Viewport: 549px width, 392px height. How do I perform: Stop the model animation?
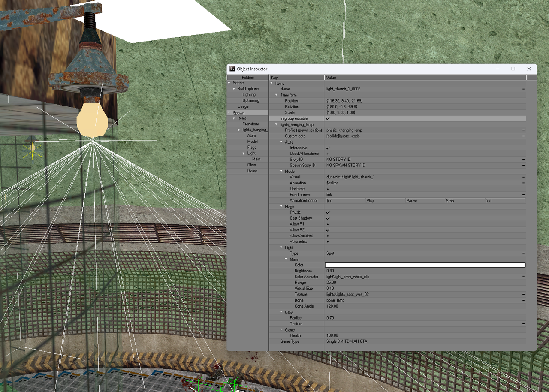[x=465, y=201]
